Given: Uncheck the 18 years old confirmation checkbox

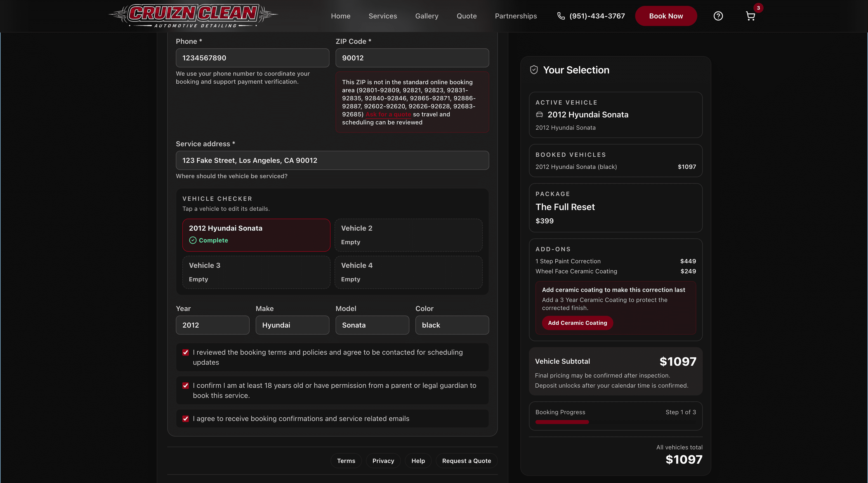Looking at the screenshot, I should [x=186, y=386].
